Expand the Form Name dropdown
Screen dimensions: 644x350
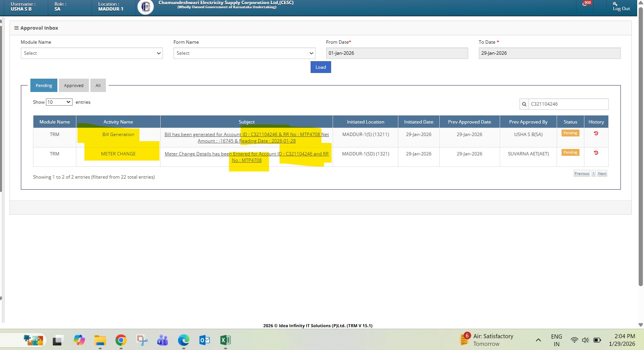click(x=244, y=53)
